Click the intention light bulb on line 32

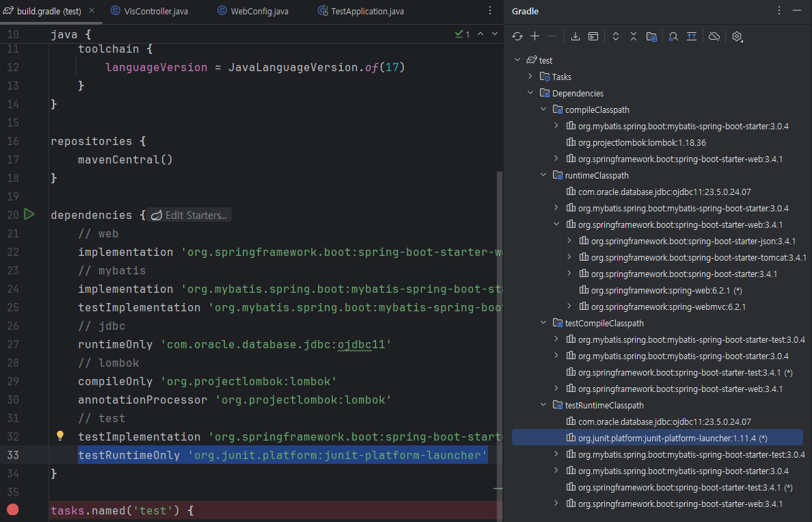click(x=59, y=436)
